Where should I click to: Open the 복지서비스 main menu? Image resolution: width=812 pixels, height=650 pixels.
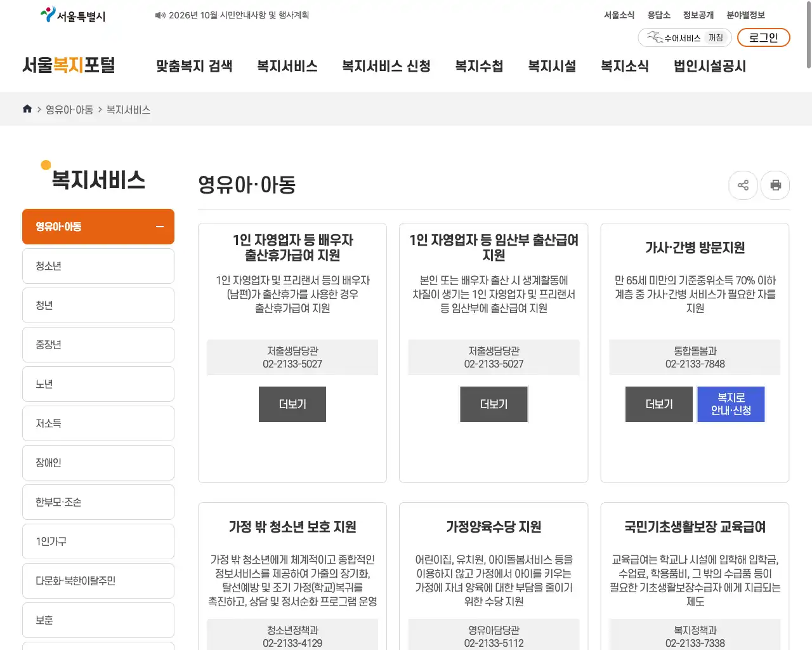(287, 66)
